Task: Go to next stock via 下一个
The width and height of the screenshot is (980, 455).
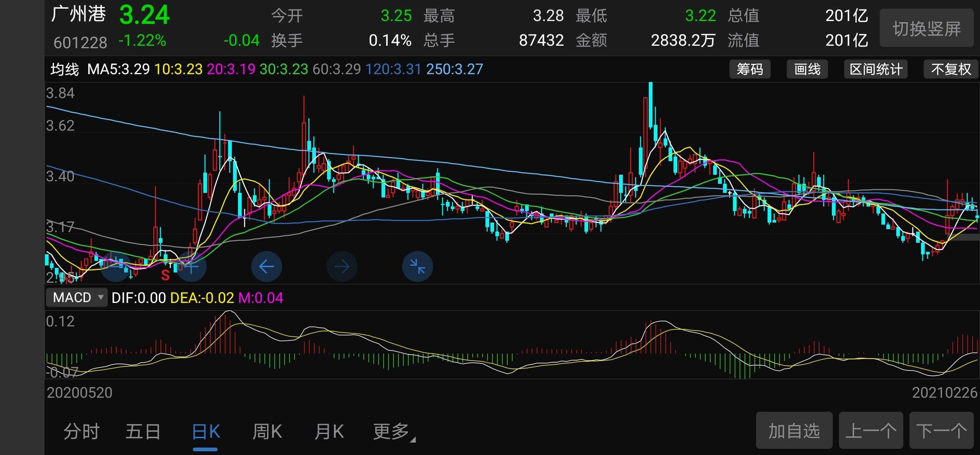Action: coord(942,430)
